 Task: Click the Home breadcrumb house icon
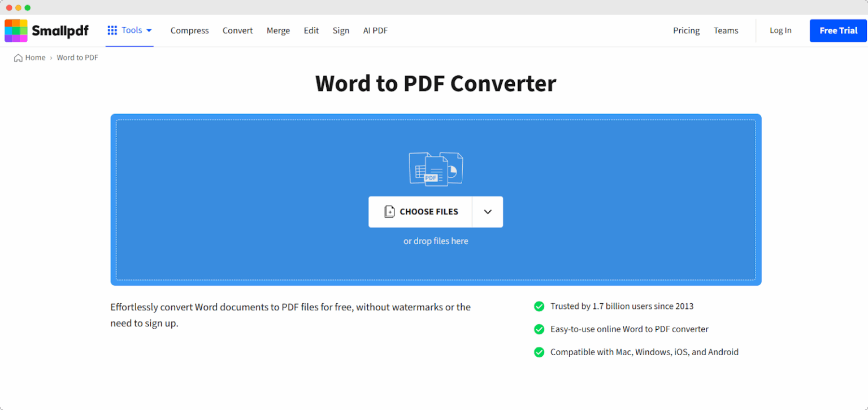(x=17, y=58)
